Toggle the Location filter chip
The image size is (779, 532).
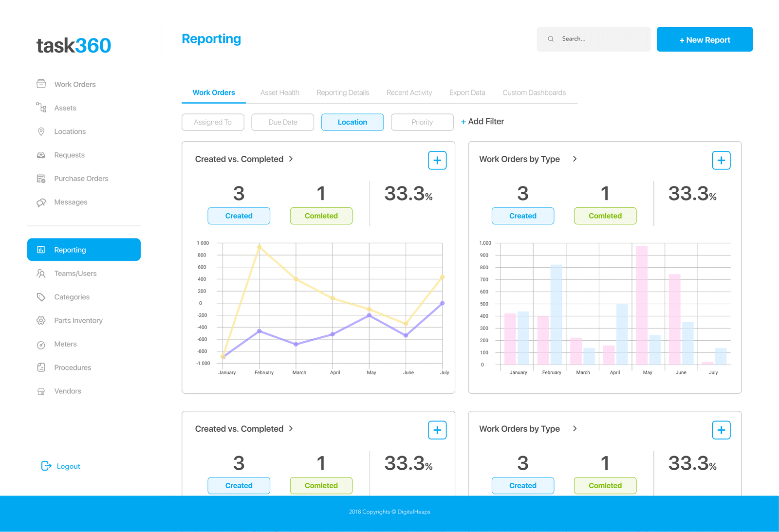352,122
